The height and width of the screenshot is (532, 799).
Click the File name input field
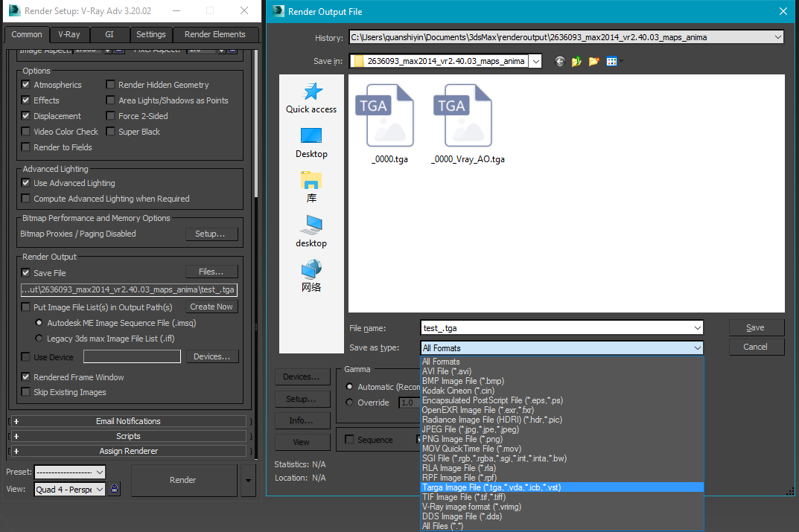coord(556,328)
